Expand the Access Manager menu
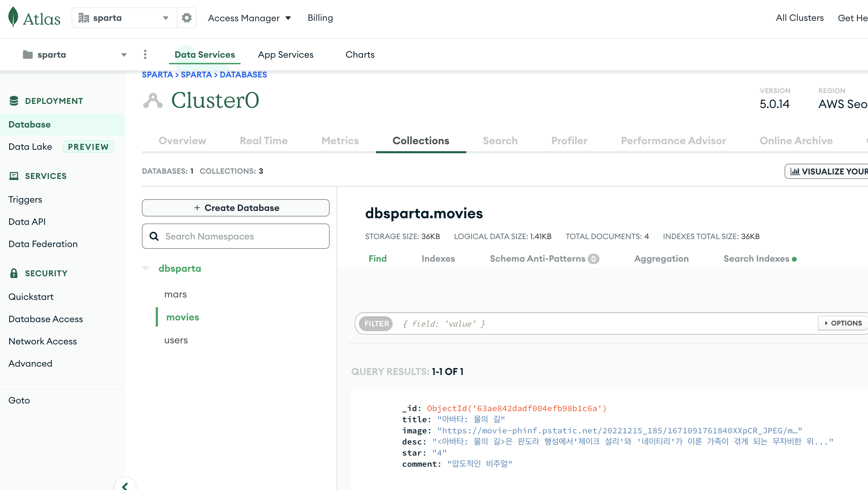This screenshot has height=490, width=868. click(x=249, y=18)
